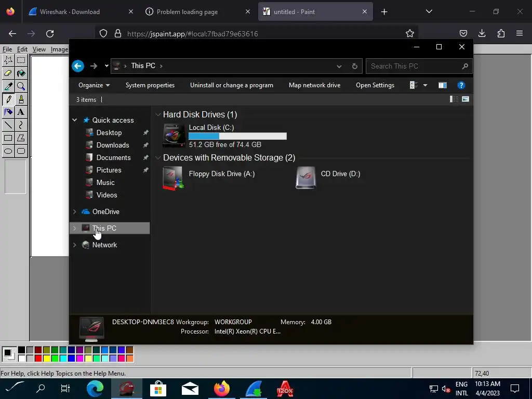Image resolution: width=532 pixels, height=399 pixels.
Task: Pick the yellow color swatch in palette
Action: click(46, 358)
